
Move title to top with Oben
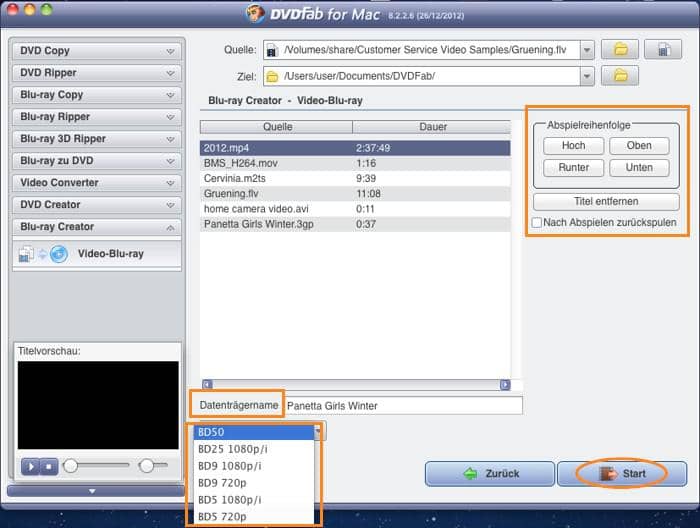tap(639, 146)
